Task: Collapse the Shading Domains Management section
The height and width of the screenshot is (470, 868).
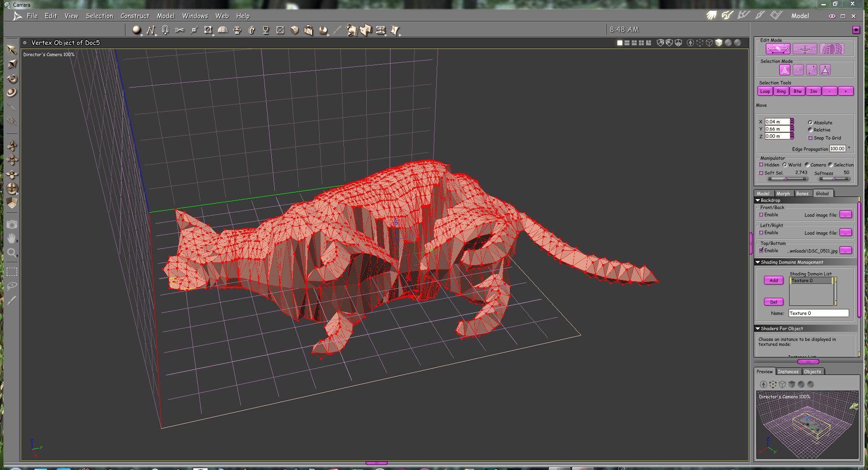Action: coord(758,262)
